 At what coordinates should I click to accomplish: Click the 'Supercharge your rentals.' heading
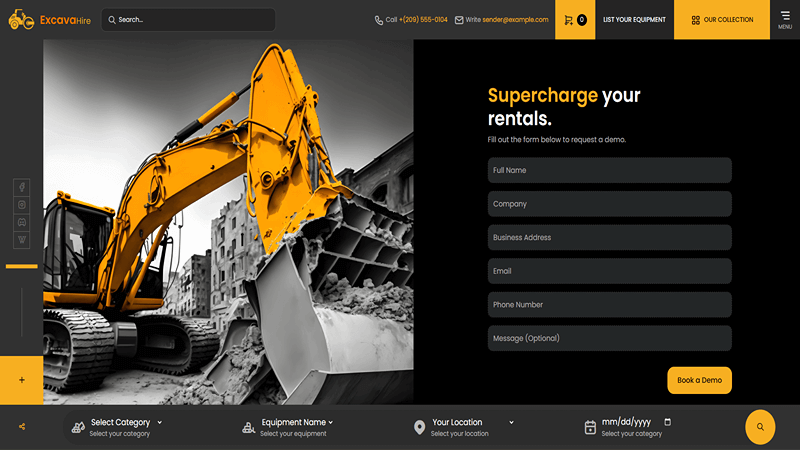point(564,107)
